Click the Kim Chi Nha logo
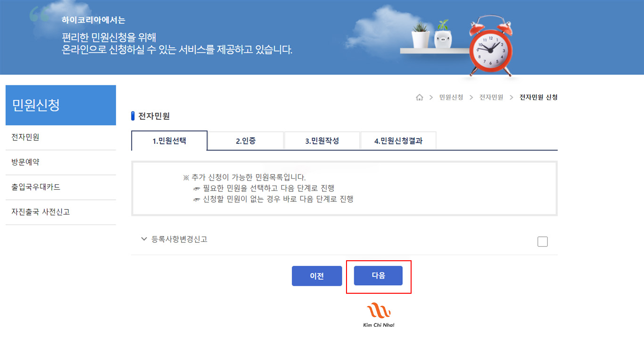Image resolution: width=644 pixels, height=339 pixels. tap(379, 314)
